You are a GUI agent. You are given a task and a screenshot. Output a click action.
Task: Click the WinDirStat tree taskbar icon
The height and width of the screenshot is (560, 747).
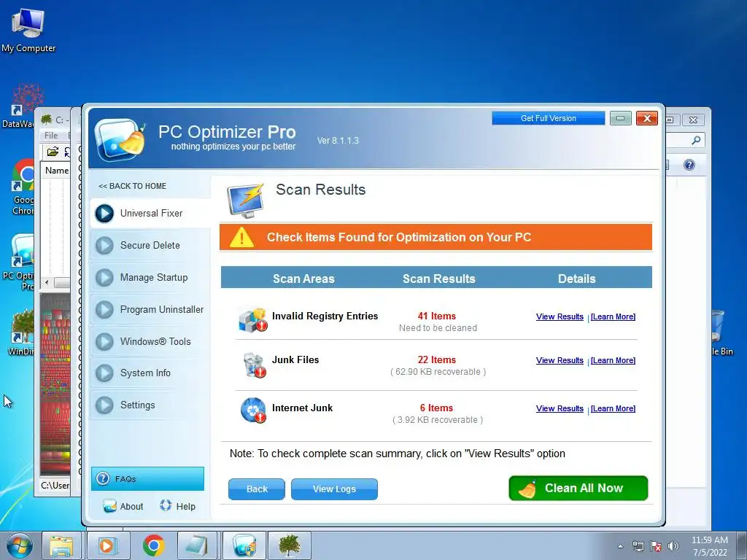pyautogui.click(x=290, y=545)
